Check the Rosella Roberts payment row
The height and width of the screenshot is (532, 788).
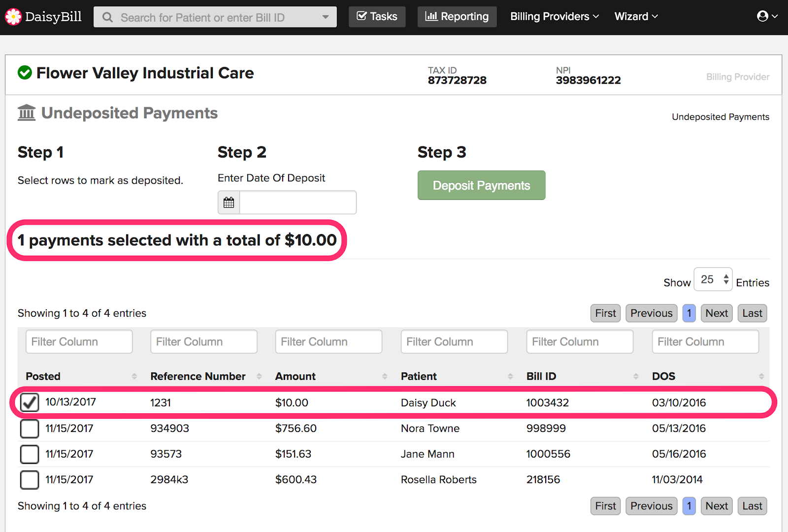click(30, 480)
